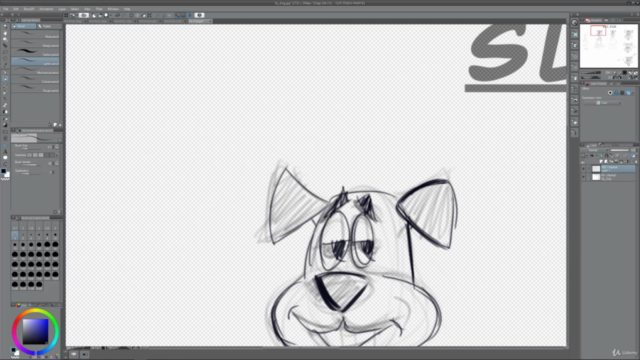Enable Border effect in Layer Property
Viewport: 640px width, 360px height.
(x=610, y=93)
